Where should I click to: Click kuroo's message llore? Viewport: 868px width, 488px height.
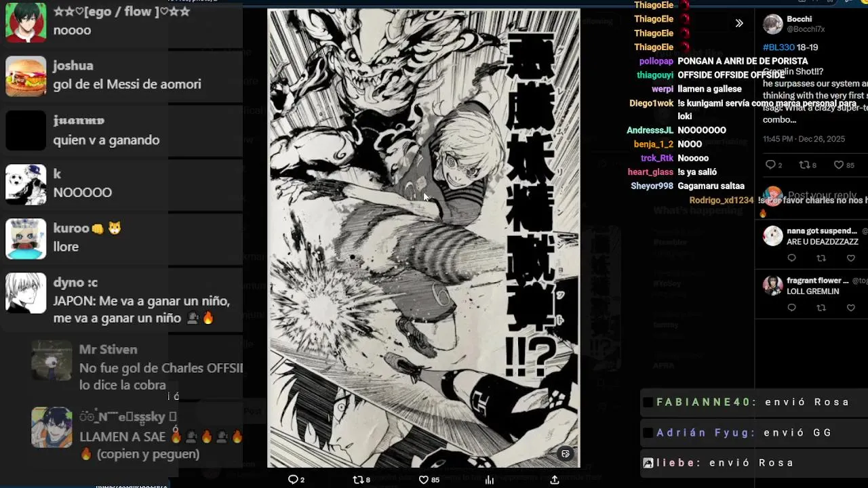tap(66, 247)
